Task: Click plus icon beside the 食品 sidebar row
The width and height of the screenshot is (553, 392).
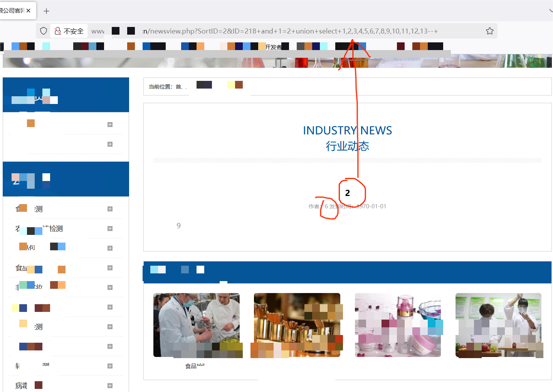Action: coord(110,268)
